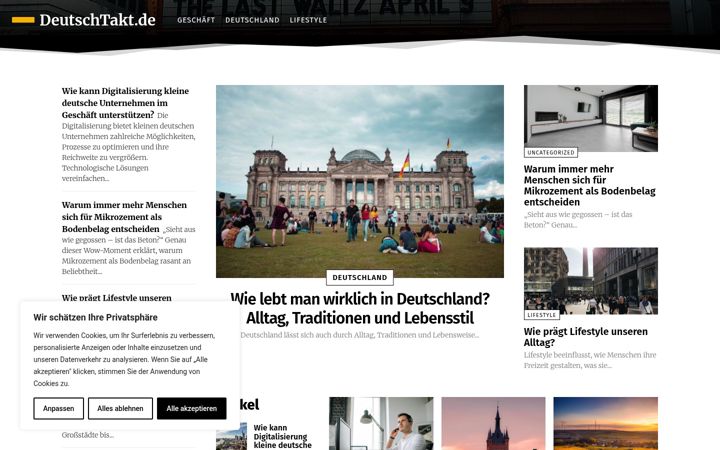Click the Reichstag featured article image
720x450 pixels.
point(360,181)
